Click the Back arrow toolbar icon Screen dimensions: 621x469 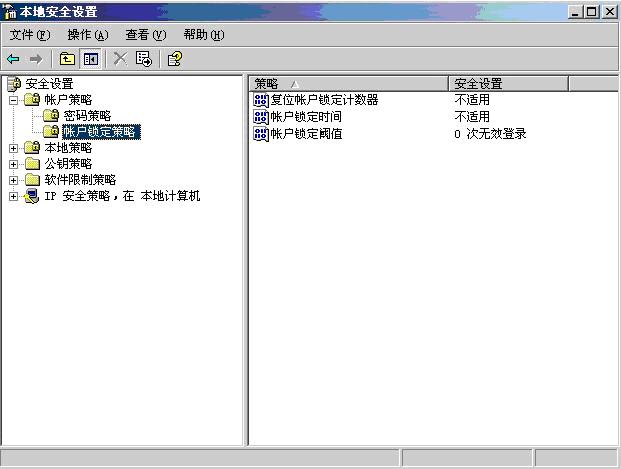[x=13, y=59]
